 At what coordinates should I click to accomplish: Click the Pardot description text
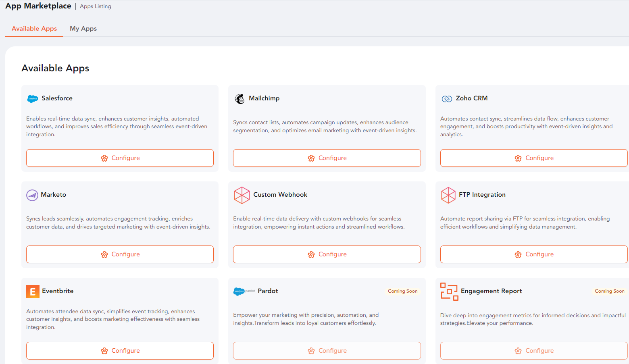[306, 319]
